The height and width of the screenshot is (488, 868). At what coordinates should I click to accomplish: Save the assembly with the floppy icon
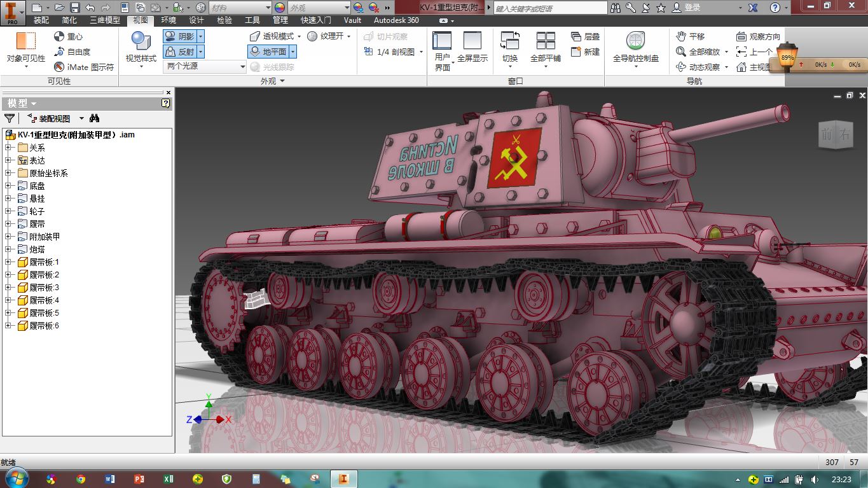[x=74, y=8]
